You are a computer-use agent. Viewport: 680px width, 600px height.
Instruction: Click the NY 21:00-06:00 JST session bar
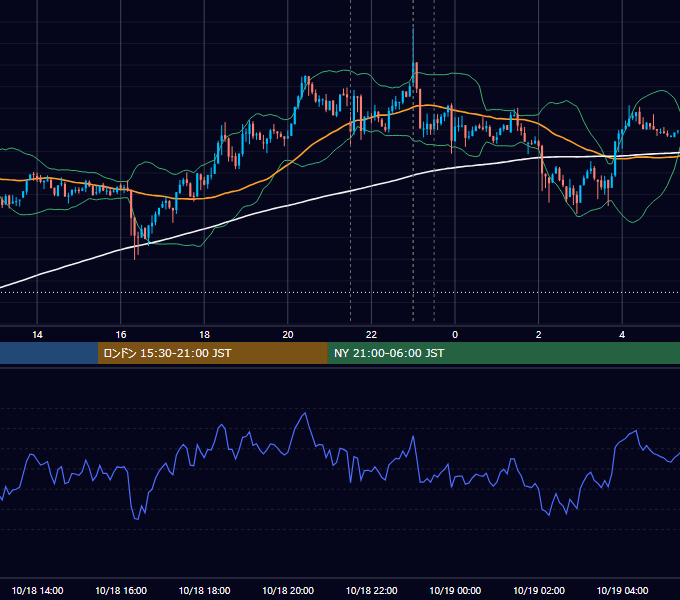click(x=503, y=353)
